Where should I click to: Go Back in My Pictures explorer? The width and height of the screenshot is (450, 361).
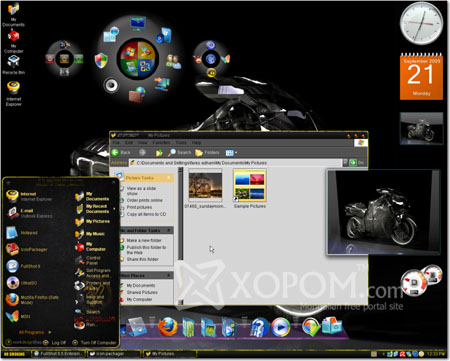point(121,152)
